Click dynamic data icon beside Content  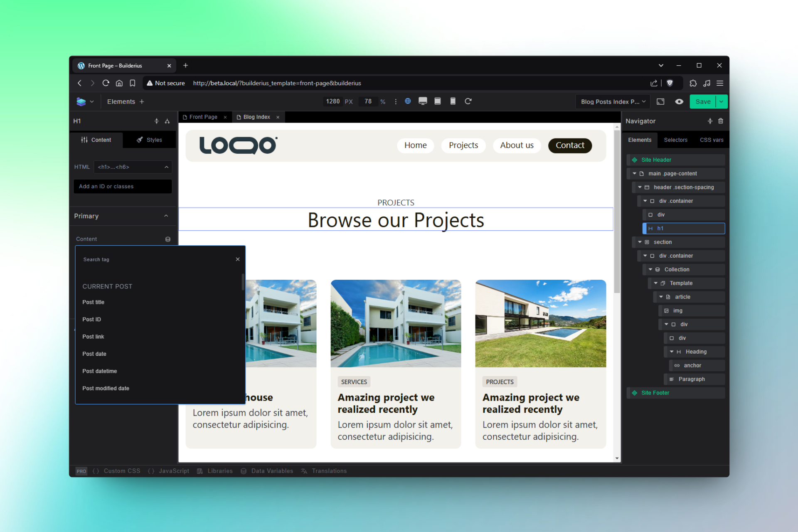point(168,239)
